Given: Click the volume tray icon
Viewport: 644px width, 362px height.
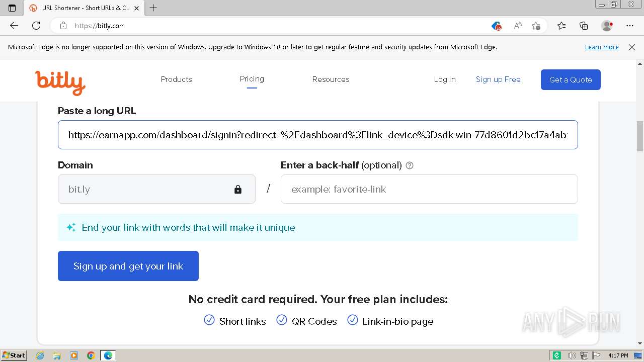Looking at the screenshot, I should [x=572, y=355].
